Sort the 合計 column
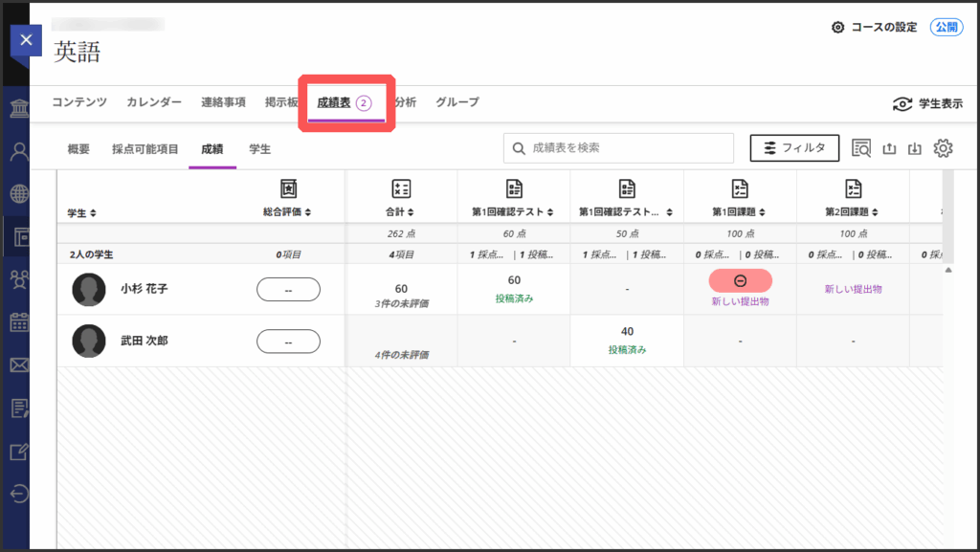The image size is (980, 552). (401, 212)
